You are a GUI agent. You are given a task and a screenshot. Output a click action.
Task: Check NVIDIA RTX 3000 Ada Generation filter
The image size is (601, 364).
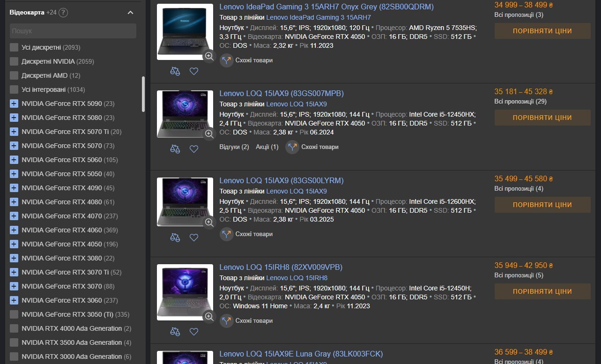14,357
